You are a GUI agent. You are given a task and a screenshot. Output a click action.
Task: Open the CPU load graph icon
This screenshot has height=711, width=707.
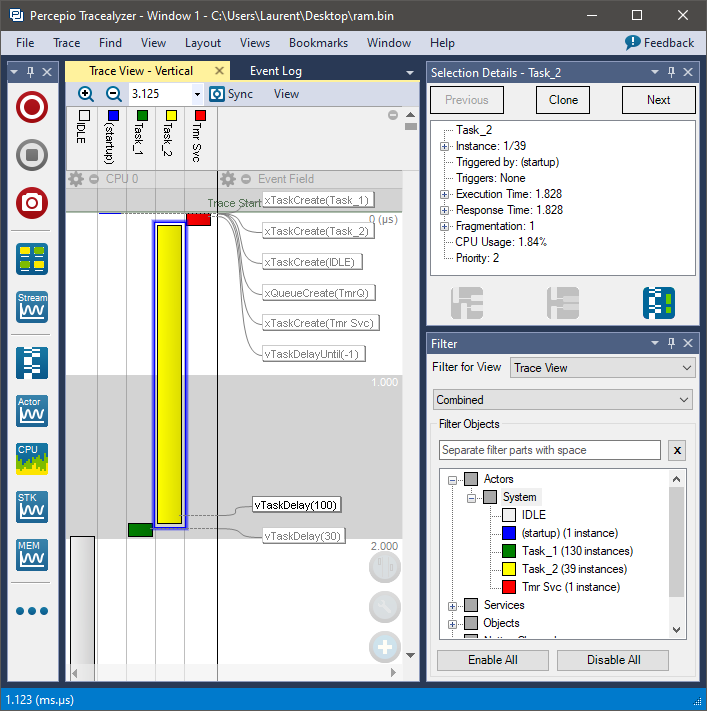pyautogui.click(x=32, y=459)
